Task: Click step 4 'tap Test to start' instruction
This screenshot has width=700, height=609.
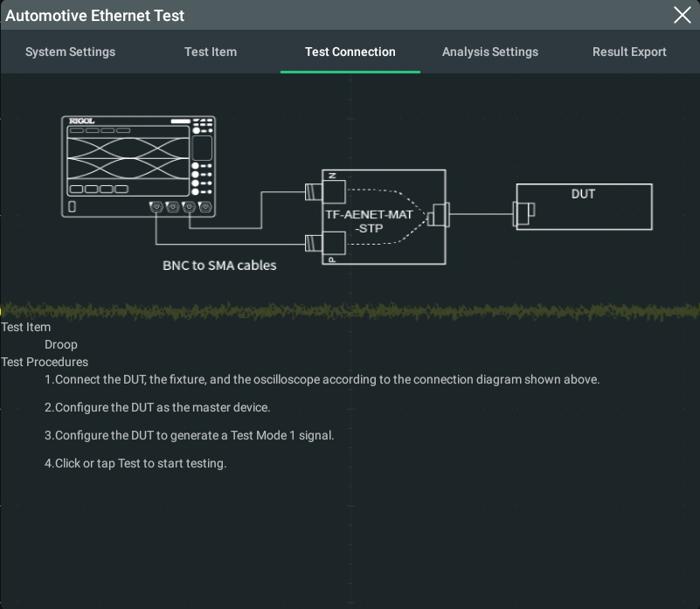Action: (x=135, y=463)
